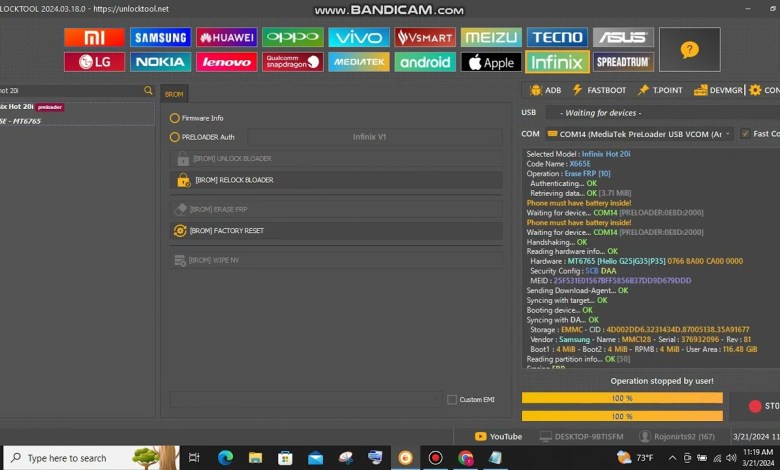780x470 pixels.
Task: Enable the Custom EMI checkbox
Action: click(452, 399)
